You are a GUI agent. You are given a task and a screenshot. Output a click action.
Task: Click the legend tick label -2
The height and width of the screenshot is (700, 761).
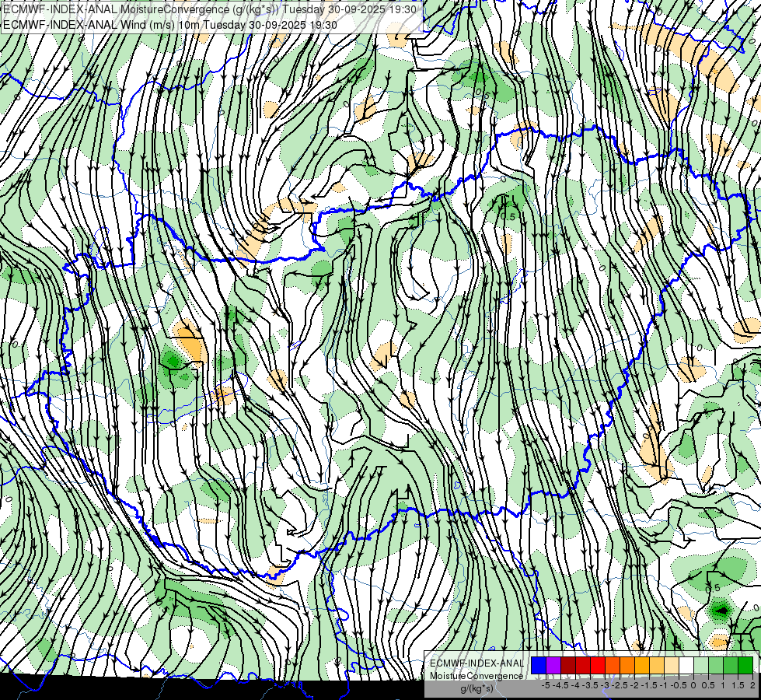point(634,685)
